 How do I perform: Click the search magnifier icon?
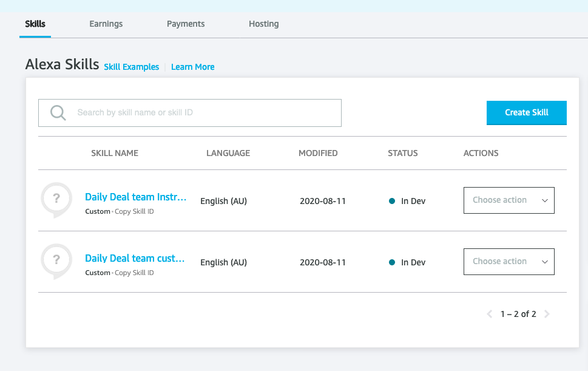[58, 112]
